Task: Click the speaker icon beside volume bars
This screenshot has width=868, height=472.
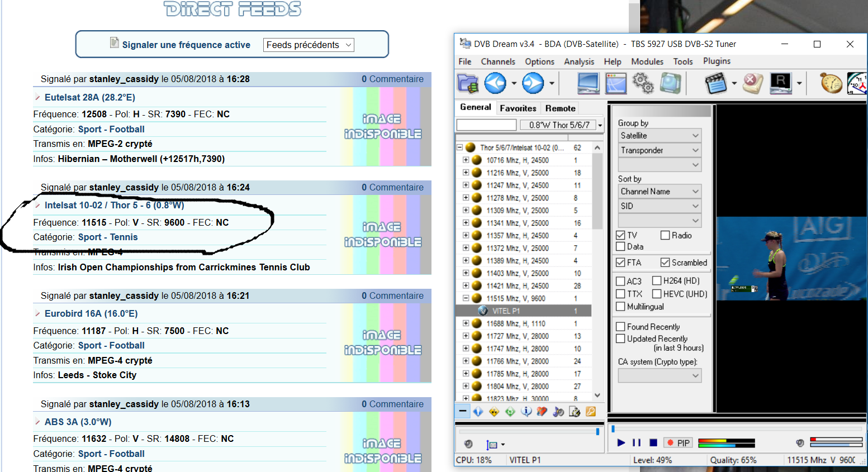Action: click(800, 443)
